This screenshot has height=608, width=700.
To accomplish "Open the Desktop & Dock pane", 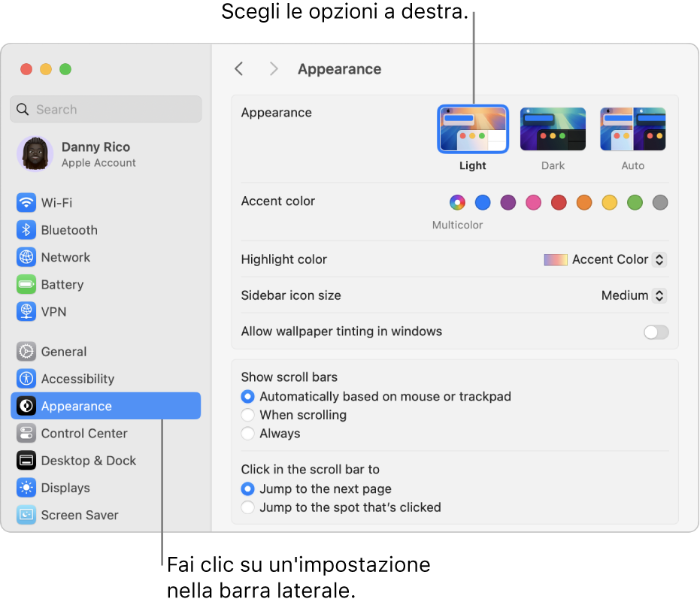I will coord(88,461).
